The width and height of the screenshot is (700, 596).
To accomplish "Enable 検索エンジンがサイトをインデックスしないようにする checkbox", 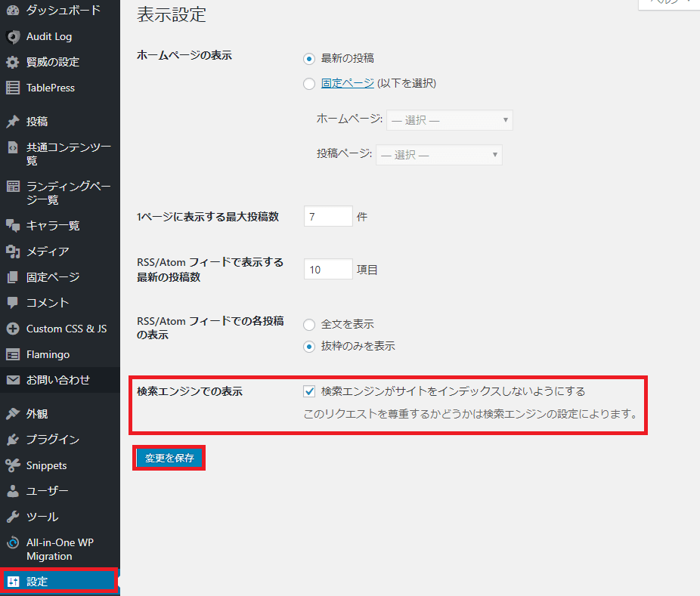I will 309,391.
